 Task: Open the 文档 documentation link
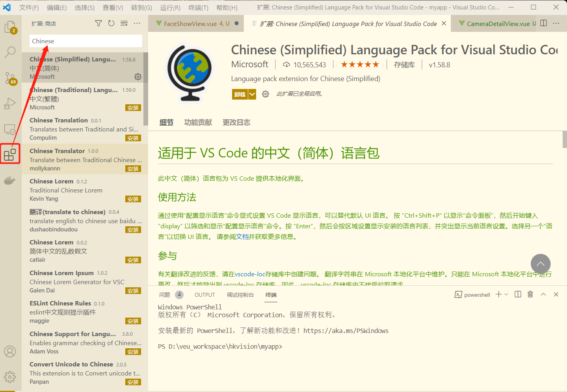pyautogui.click(x=242, y=237)
